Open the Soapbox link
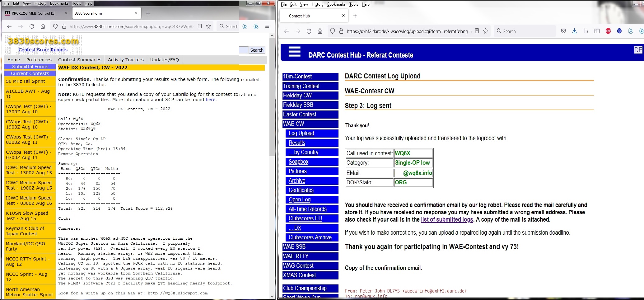 tap(298, 162)
